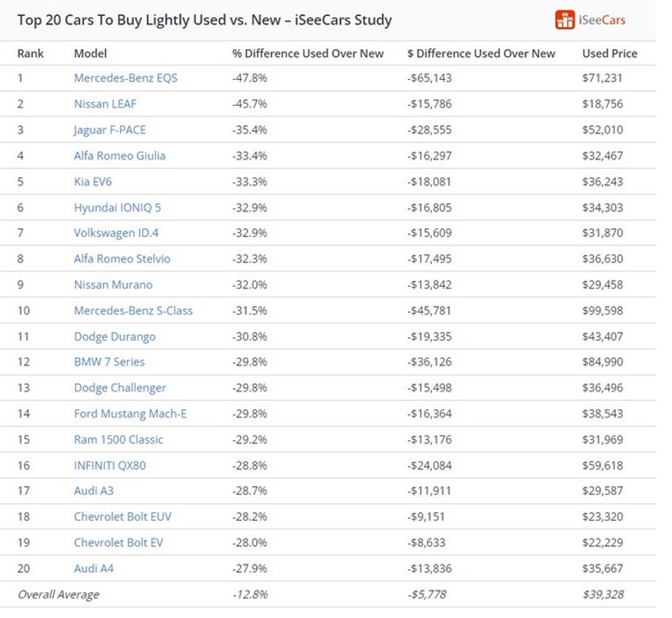This screenshot has width=672, height=618.
Task: Open the Dodge Durango link
Action: coord(115,337)
